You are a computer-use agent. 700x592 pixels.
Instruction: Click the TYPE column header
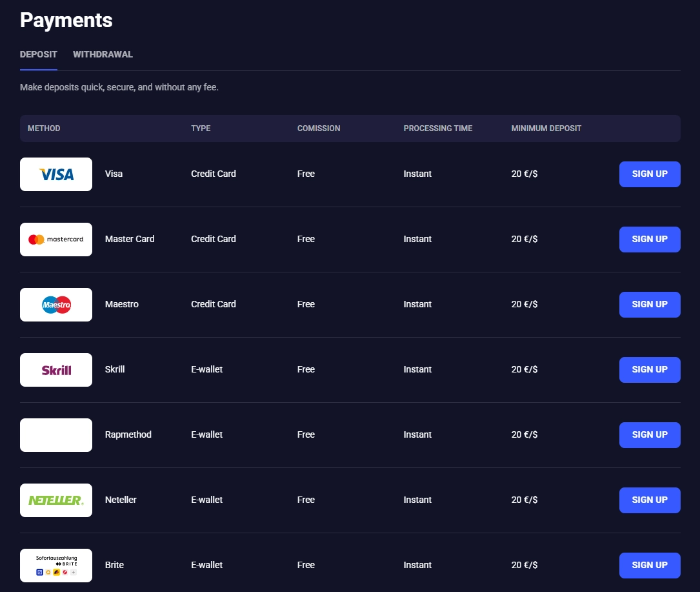[201, 128]
